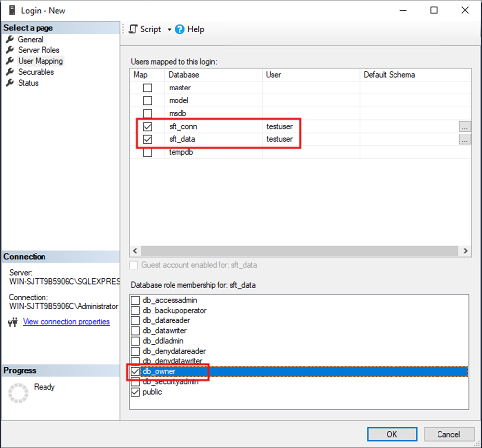Open the Script dropdown arrow

(169, 30)
